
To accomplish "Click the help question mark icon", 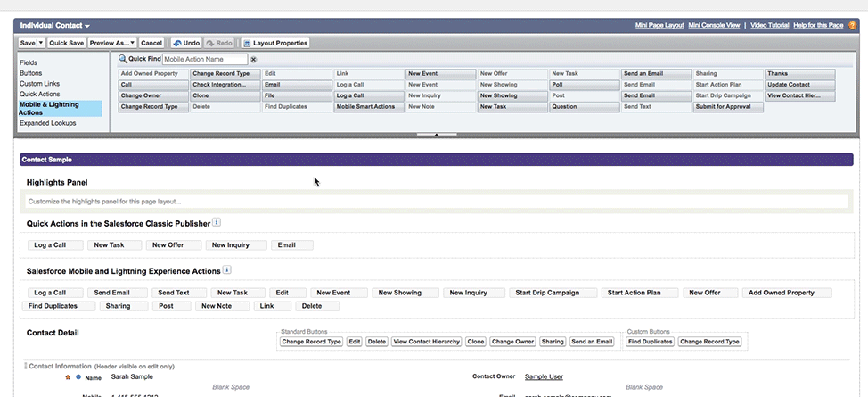I will point(852,25).
